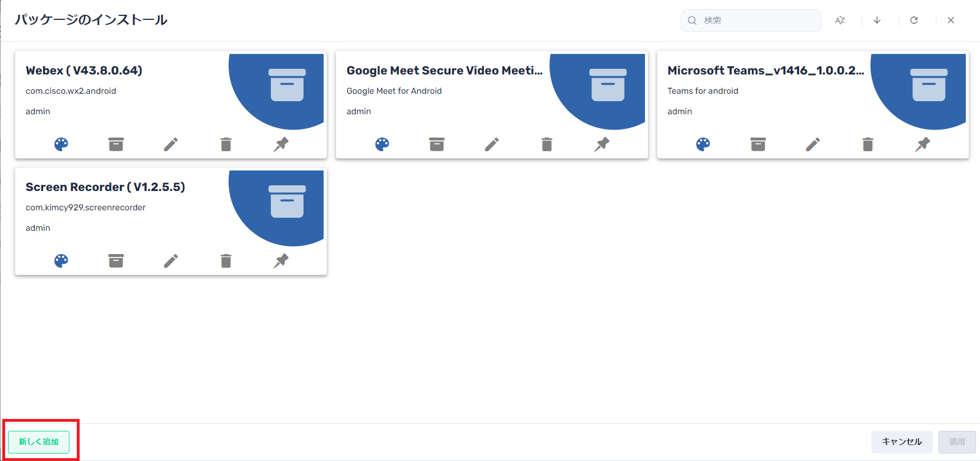Viewport: 980px width, 461px height.
Task: Open the palette icon on Webex card
Action: tap(61, 144)
